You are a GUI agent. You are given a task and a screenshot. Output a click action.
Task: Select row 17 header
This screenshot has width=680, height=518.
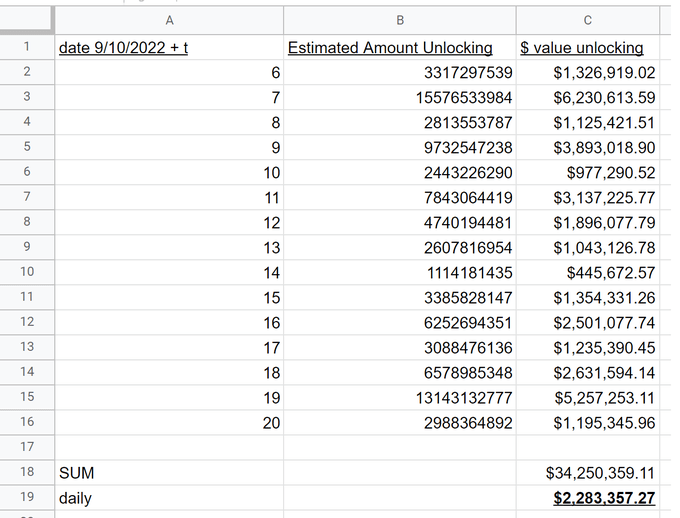coord(25,446)
